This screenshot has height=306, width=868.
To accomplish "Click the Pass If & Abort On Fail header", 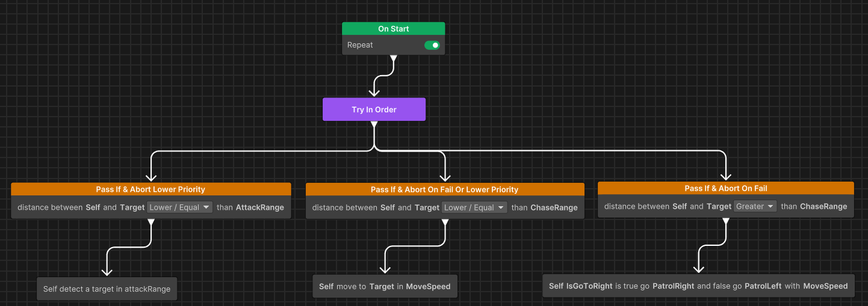I will 726,188.
